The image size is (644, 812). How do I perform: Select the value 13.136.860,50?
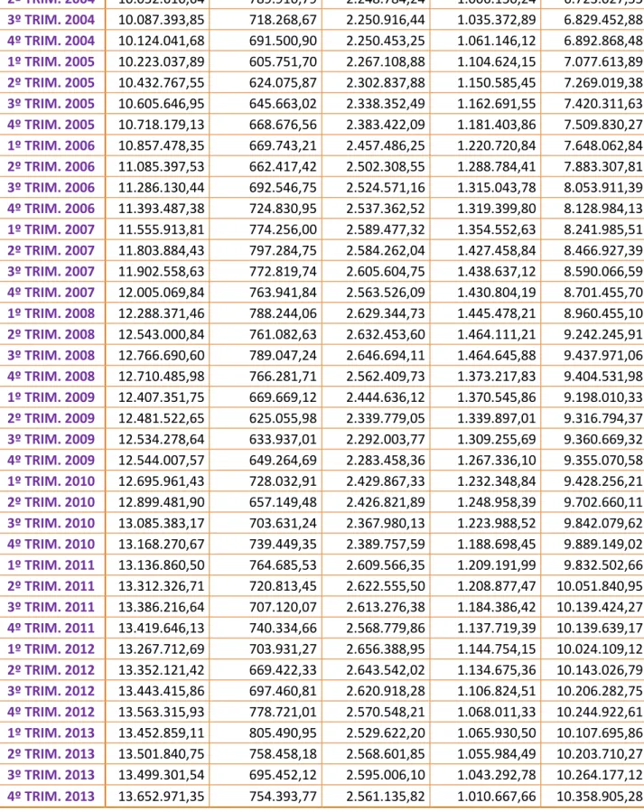pos(161,565)
